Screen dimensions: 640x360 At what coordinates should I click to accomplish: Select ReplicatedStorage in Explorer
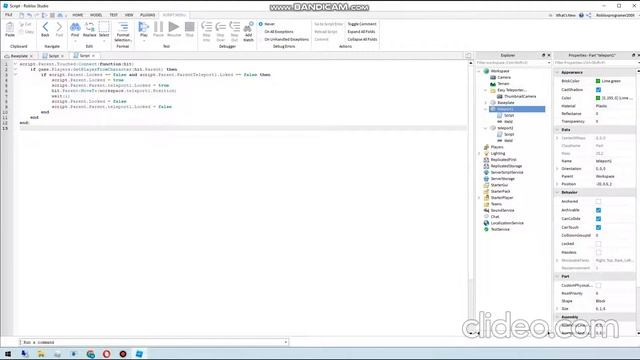[506, 166]
